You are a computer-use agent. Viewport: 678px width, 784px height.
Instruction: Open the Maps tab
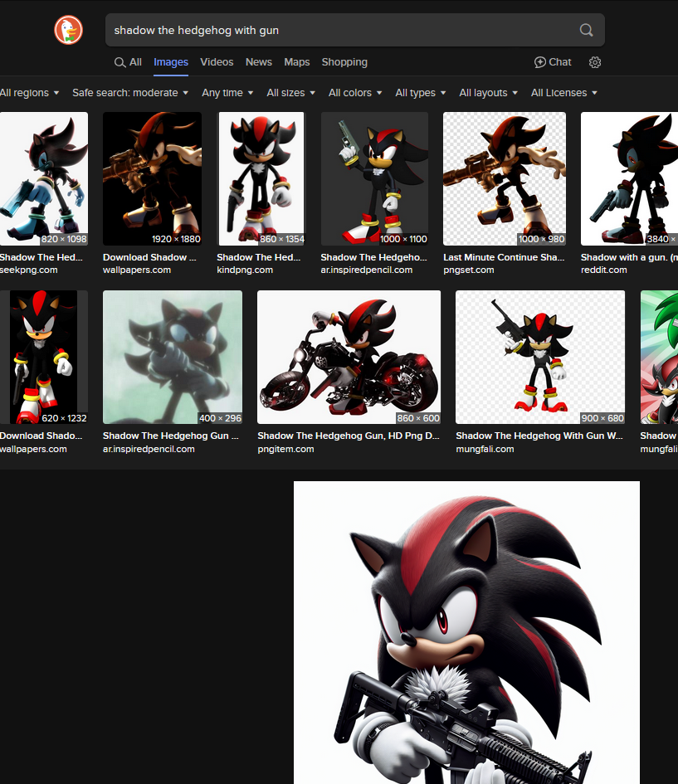(297, 62)
